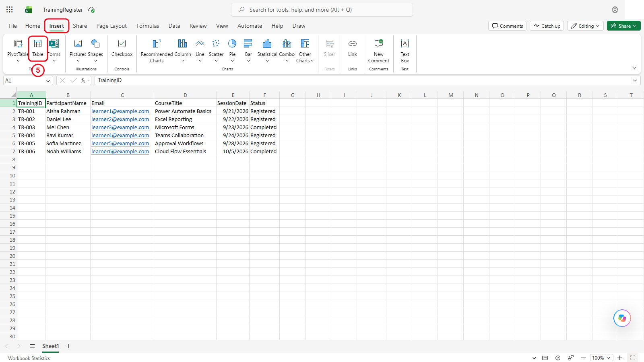Click the Catch up button
This screenshot has width=644, height=362.
coord(547,26)
